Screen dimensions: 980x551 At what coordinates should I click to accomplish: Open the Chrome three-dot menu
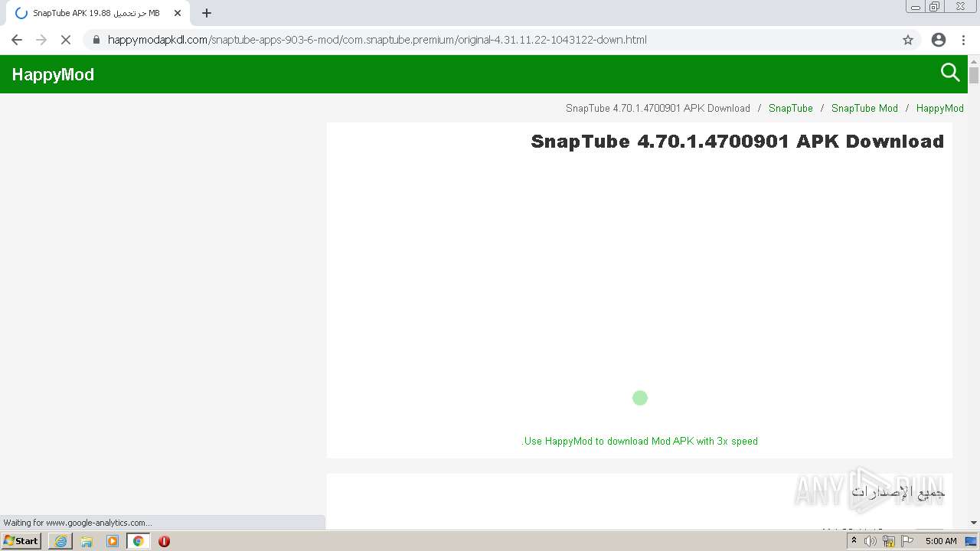[964, 40]
